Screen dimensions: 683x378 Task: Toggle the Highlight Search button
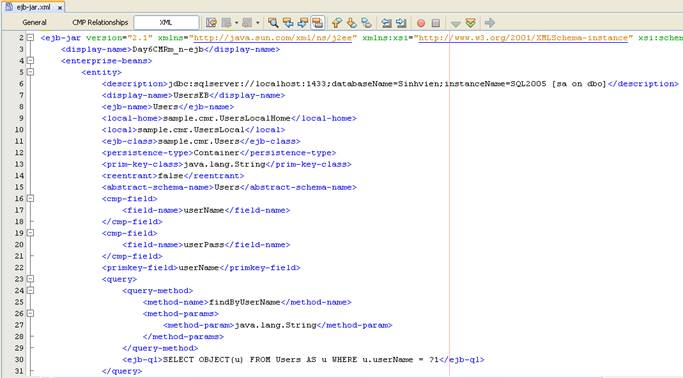tap(318, 23)
